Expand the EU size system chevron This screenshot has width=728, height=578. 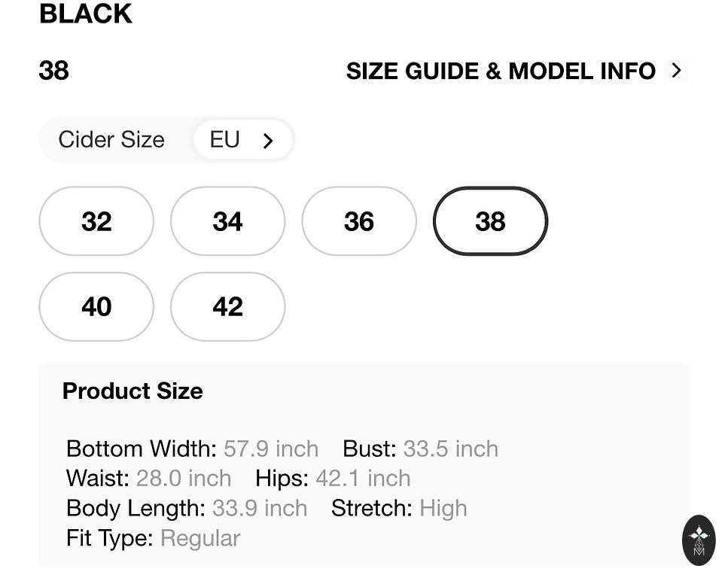(x=268, y=141)
